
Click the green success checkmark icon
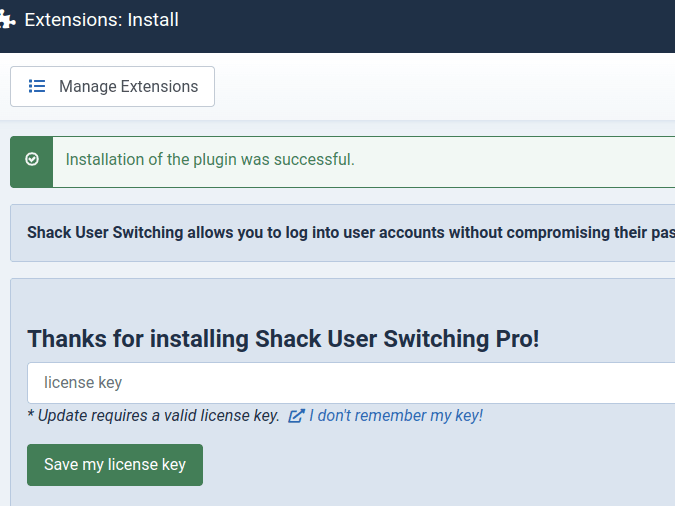(x=32, y=159)
